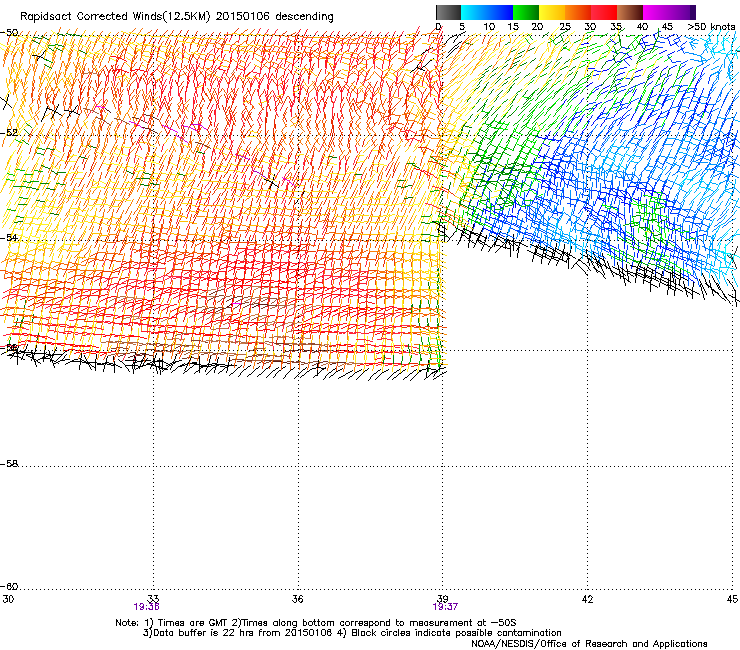Click the '3)Data buffer is 22 hrs' note
The width and height of the screenshot is (740, 650).
point(238,633)
